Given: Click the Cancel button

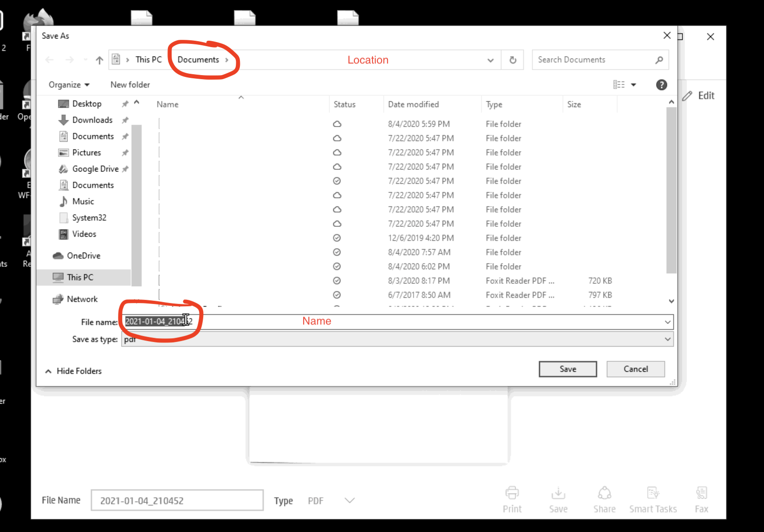Looking at the screenshot, I should tap(635, 369).
